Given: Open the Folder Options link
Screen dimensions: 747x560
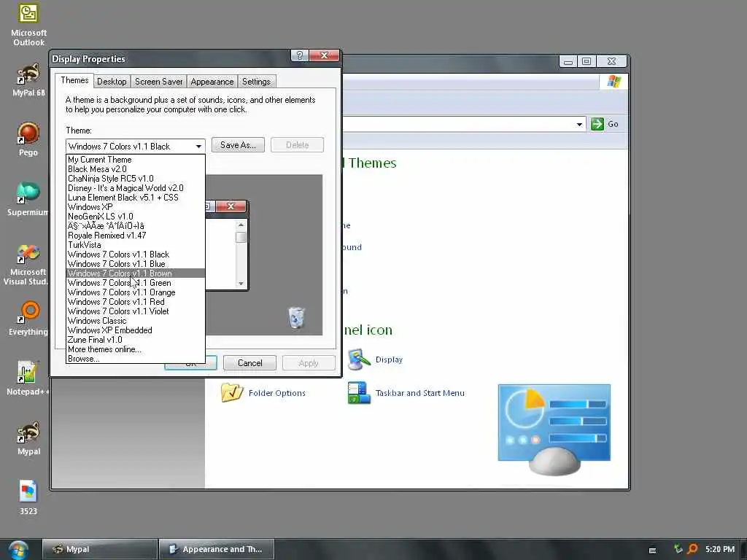Looking at the screenshot, I should pyautogui.click(x=276, y=393).
